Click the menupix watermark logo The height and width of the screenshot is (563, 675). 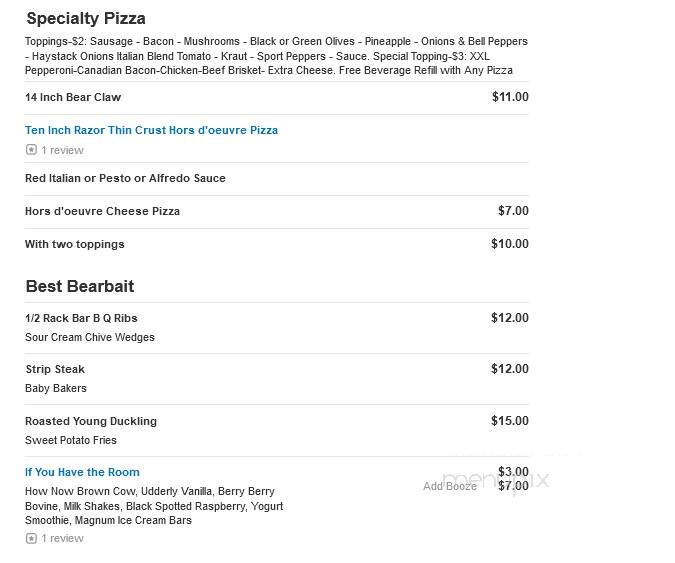[x=496, y=480]
